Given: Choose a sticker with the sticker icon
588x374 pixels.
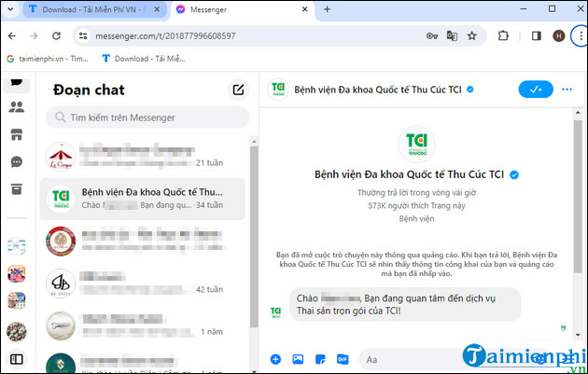Looking at the screenshot, I should (320, 359).
